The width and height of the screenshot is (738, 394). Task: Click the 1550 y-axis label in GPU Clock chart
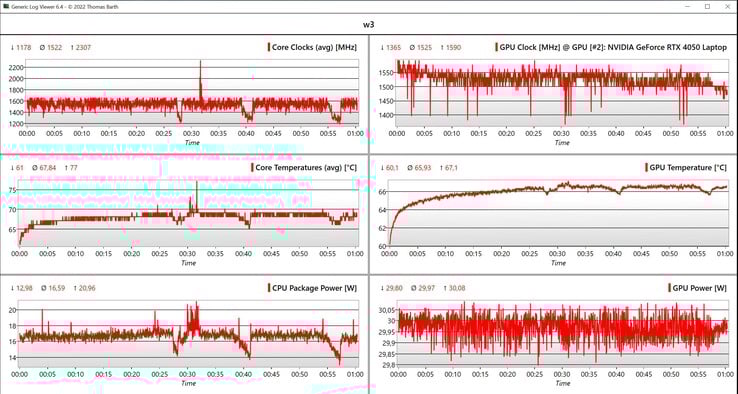[x=385, y=73]
